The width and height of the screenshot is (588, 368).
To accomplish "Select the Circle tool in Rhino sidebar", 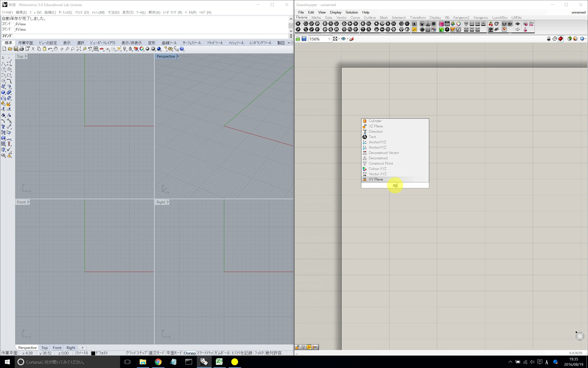I will tap(3, 70).
